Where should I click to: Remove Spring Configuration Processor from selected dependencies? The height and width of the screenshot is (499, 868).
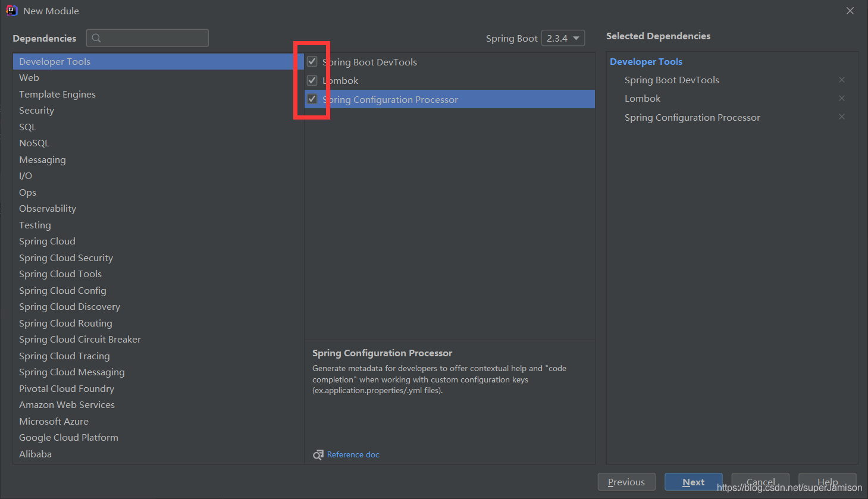842,117
